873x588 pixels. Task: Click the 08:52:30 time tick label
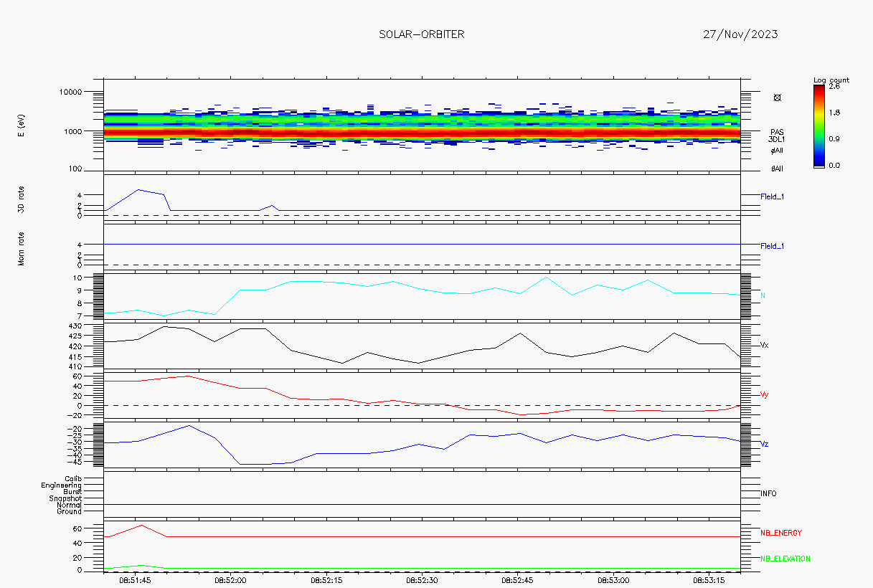pos(422,579)
